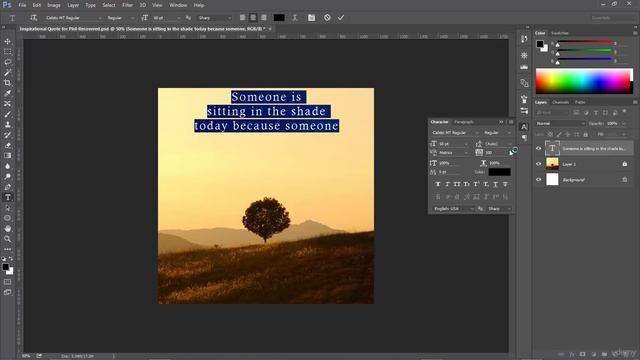This screenshot has height=360, width=640.
Task: Open Character panel 'A' icon in dock
Action: point(524,127)
